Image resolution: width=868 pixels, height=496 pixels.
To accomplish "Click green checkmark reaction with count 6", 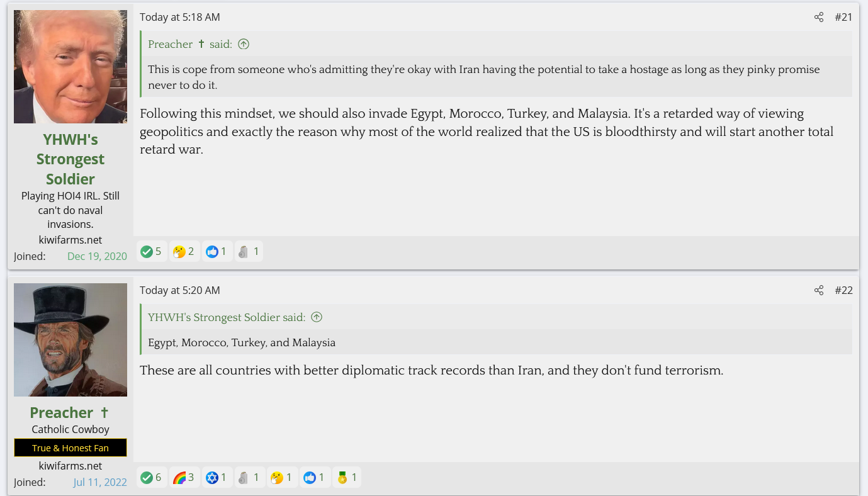I will tap(152, 478).
